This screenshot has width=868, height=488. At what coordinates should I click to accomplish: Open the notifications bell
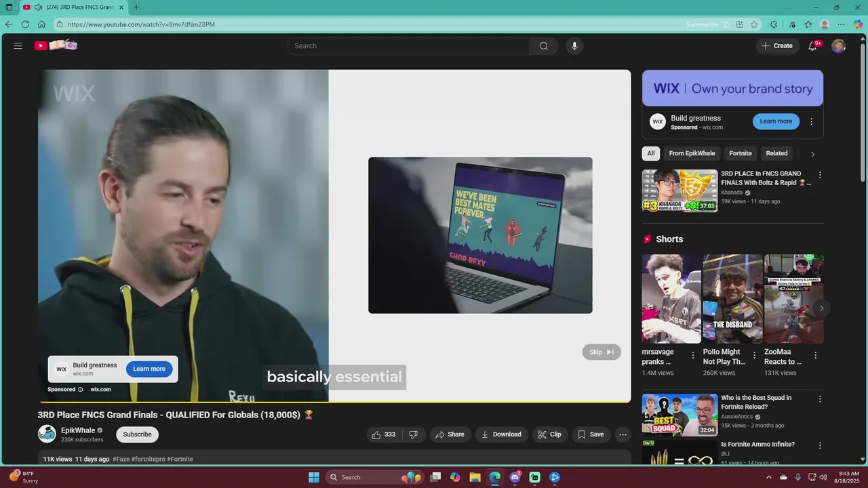coord(812,46)
